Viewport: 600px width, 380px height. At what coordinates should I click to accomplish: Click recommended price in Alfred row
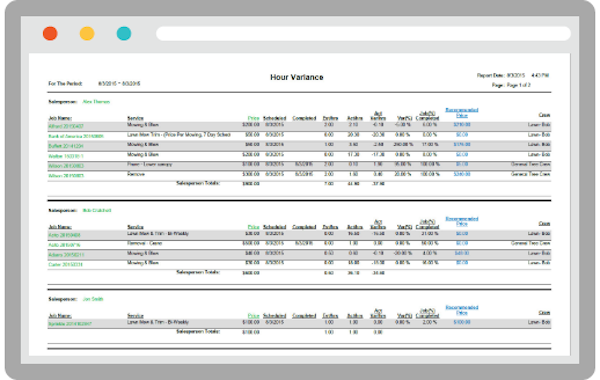(462, 125)
